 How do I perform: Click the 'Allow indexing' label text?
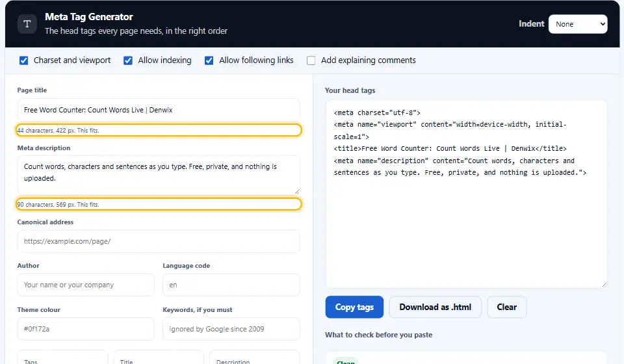(x=164, y=60)
